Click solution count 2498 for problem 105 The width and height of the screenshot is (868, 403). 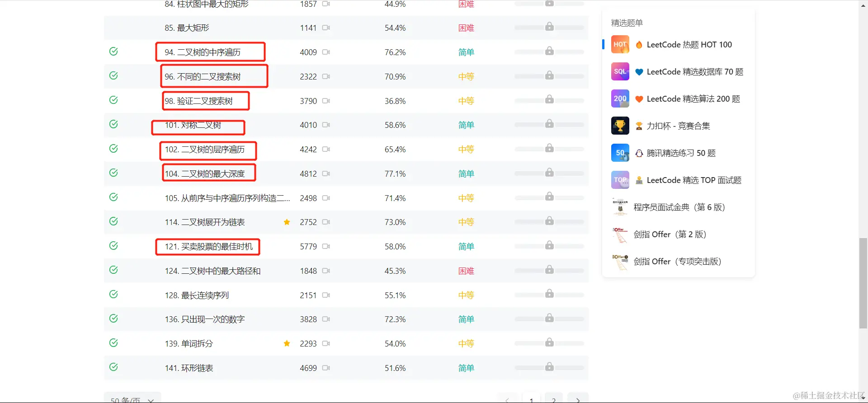308,198
